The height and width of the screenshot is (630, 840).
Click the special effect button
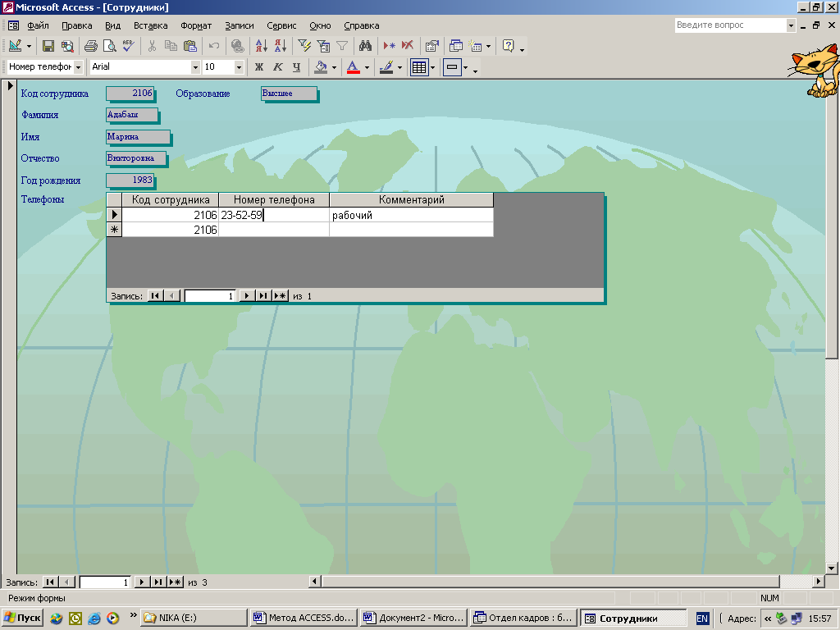click(452, 67)
